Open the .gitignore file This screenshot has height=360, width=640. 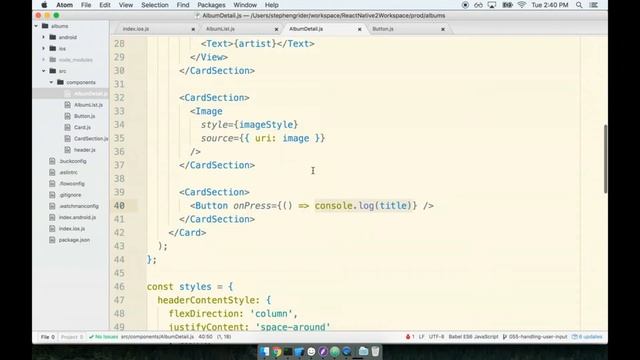tap(70, 195)
